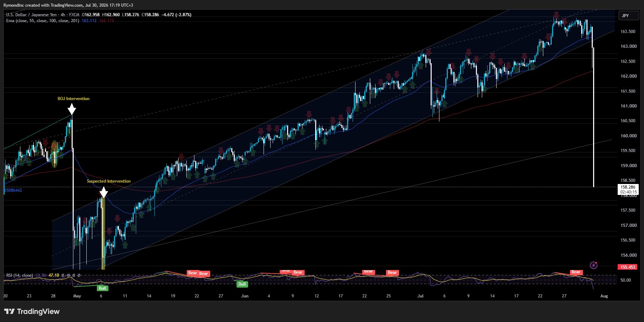The width and height of the screenshot is (644, 322).
Task: Click the 160.500 price scale label
Action: coord(628,121)
